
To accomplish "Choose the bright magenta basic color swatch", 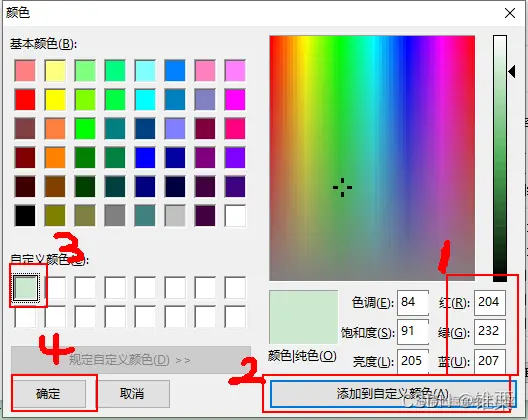I will (x=235, y=99).
